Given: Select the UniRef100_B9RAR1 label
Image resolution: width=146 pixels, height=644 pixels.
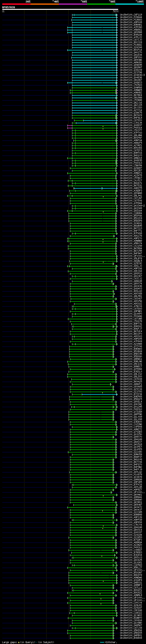Looking at the screenshot, I should [131, 25].
